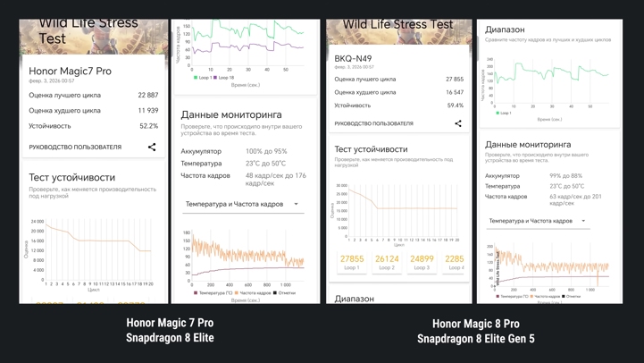Click temperature value beside 100% до 95% battery
Screen dimensions: 644x363
265,164
